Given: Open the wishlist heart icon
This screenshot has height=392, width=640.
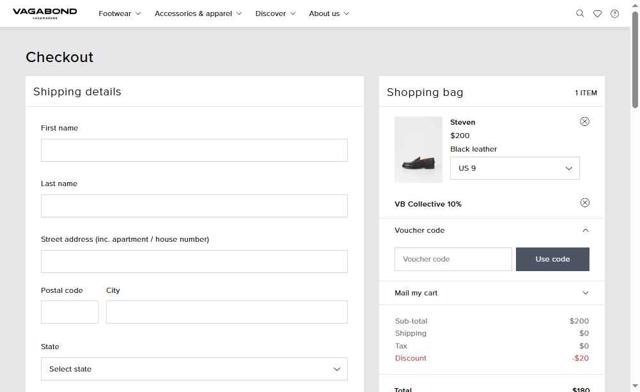Looking at the screenshot, I should pos(597,13).
